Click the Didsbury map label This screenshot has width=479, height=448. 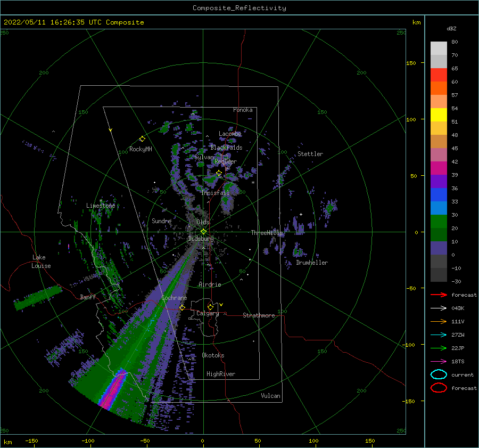pos(201,239)
